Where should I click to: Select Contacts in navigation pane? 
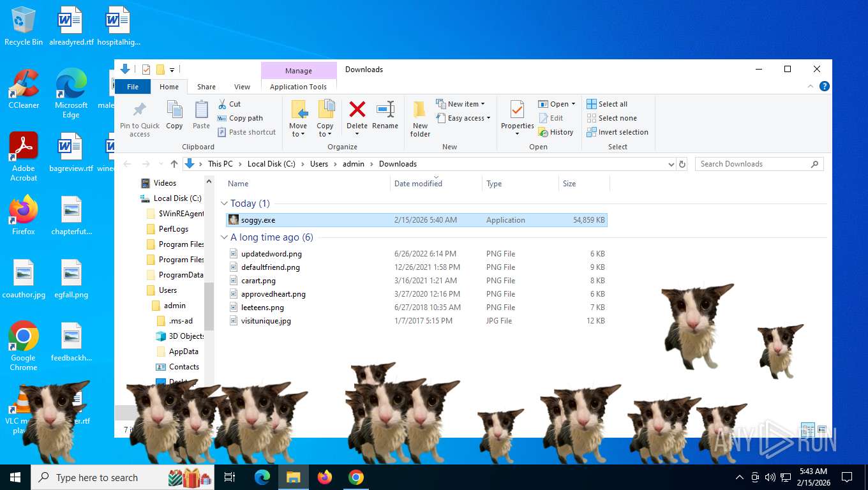[x=184, y=367]
